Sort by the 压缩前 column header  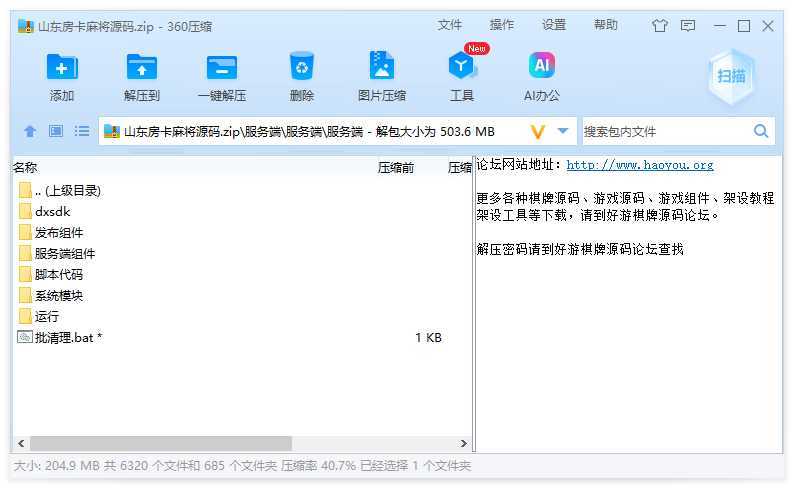[395, 168]
